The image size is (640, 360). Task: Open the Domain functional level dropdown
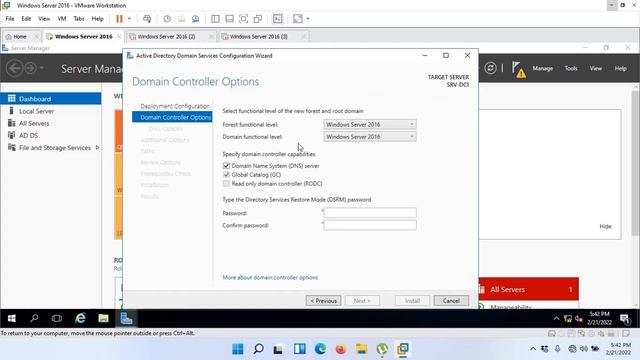(370, 137)
